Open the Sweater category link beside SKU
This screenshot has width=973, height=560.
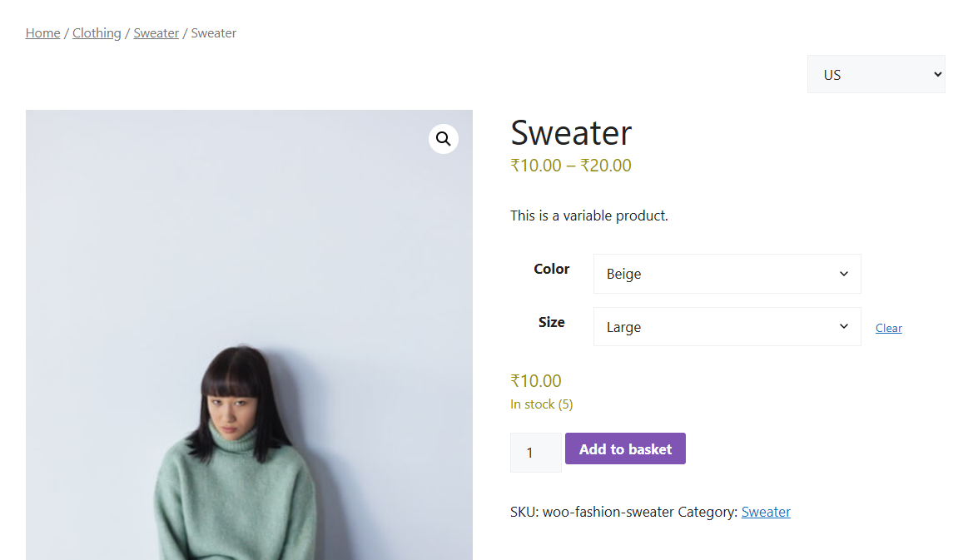[766, 512]
